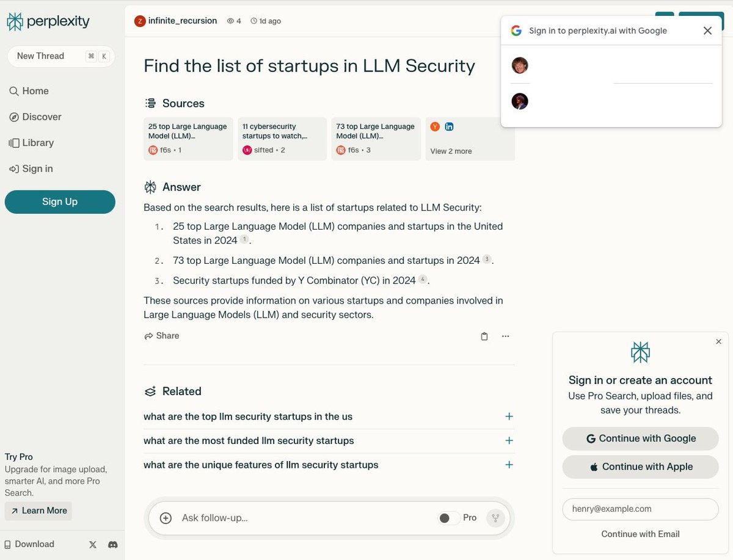Click citation 1 after United States in 2024

244,239
